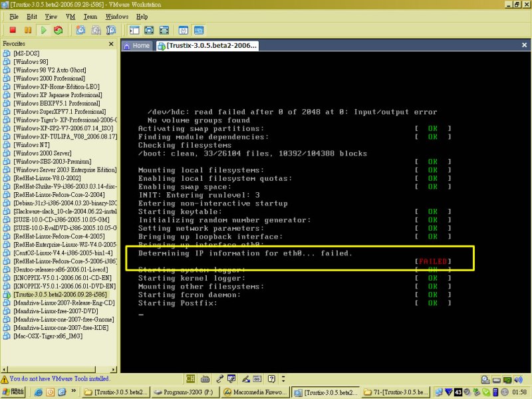Image resolution: width=532 pixels, height=399 pixels.
Task: Switch to full screen mode
Action: [x=149, y=30]
